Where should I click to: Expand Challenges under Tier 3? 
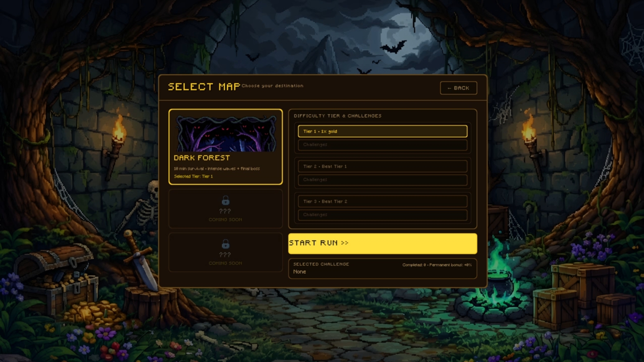(382, 215)
